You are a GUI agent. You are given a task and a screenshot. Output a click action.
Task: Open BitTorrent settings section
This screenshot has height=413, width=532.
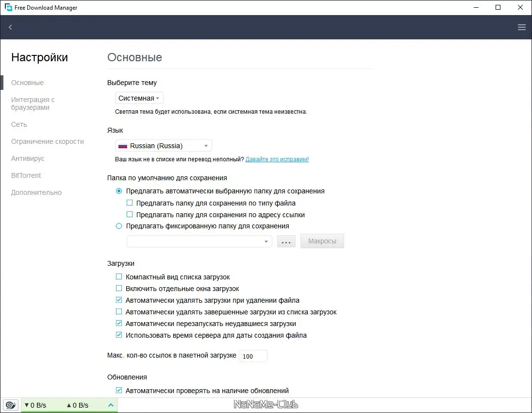[x=26, y=175]
